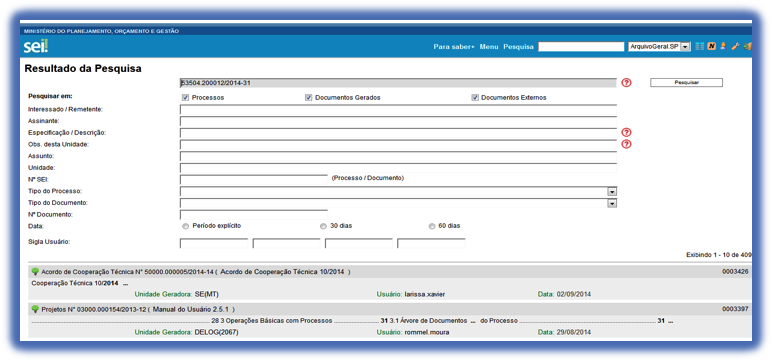The image size is (772, 361).
Task: Click tree icon of Acordo de Cooperação Técnica result
Action: [35, 272]
